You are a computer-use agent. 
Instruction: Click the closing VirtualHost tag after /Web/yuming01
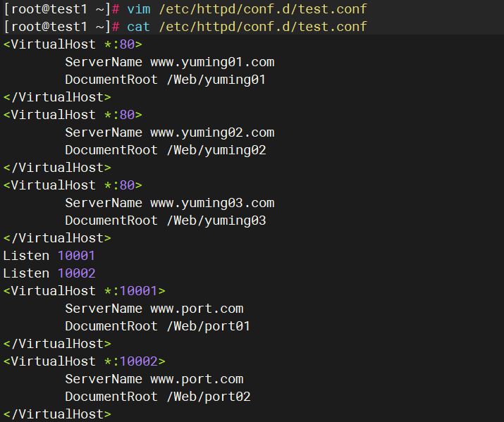pos(57,97)
